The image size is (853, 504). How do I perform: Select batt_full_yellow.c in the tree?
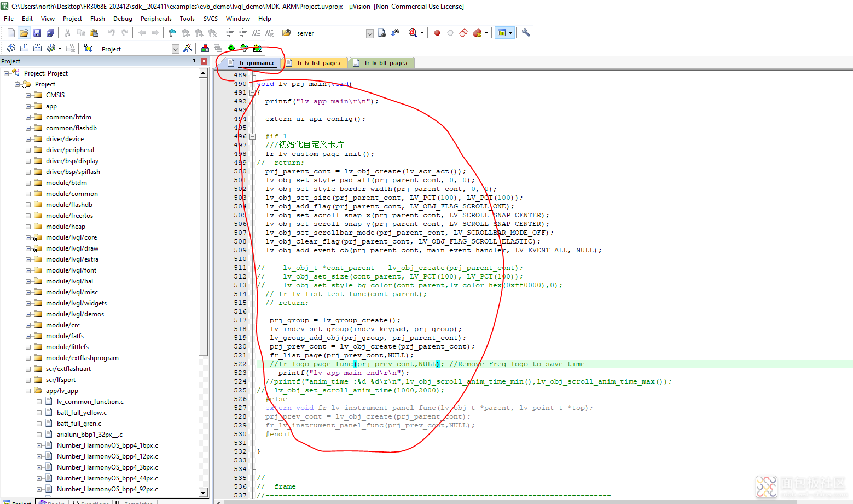82,413
